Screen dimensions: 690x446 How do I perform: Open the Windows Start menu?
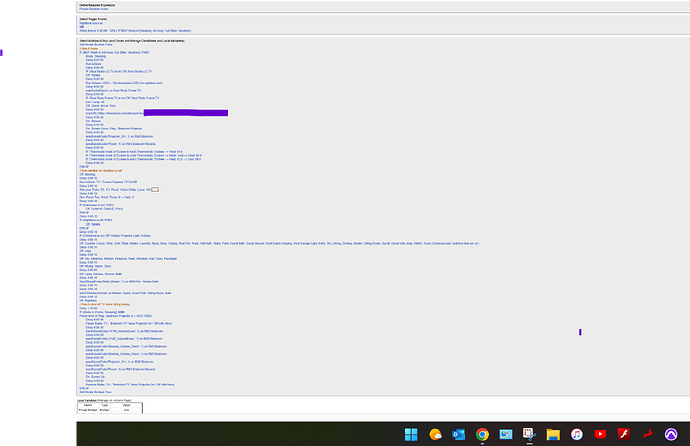(411, 435)
